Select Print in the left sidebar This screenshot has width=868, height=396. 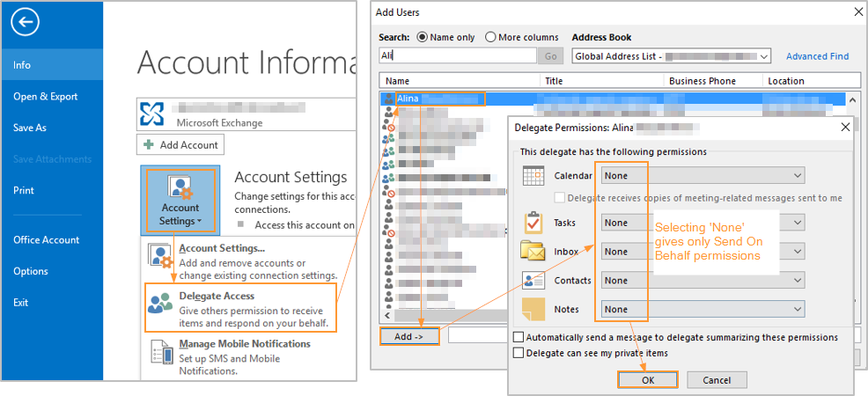pos(51,190)
